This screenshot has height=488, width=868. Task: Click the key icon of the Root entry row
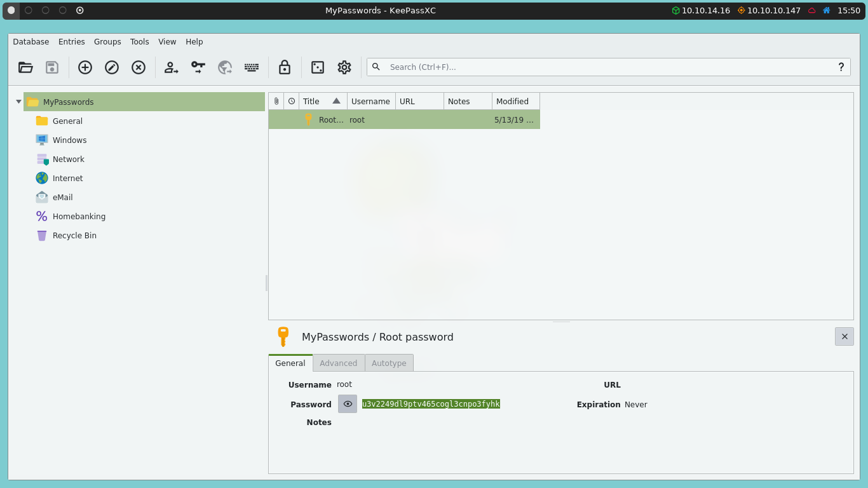click(x=309, y=119)
